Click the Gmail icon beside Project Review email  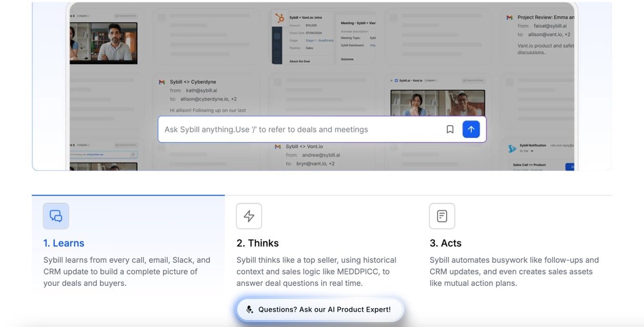[509, 17]
